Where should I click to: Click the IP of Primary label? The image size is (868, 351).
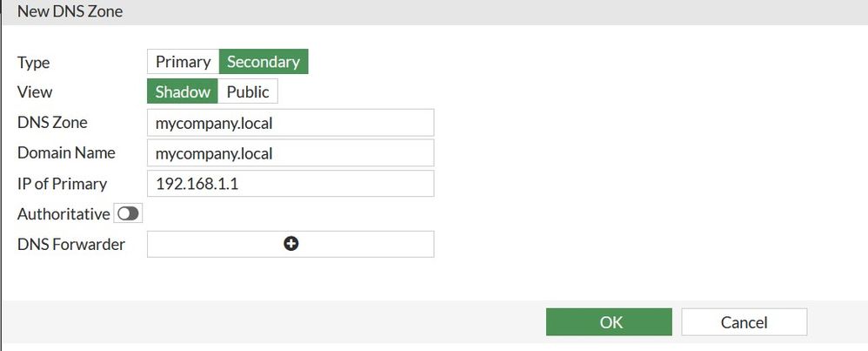click(x=62, y=184)
